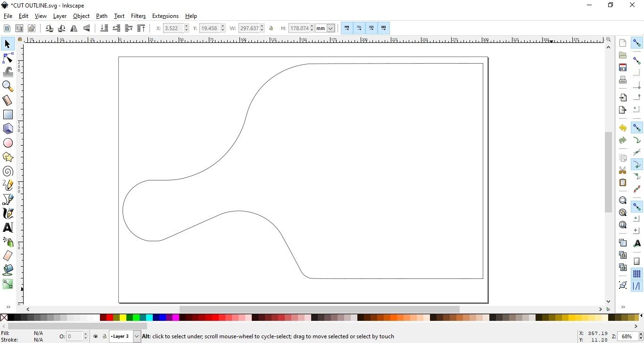
Task: Open the Filters menu
Action: pos(138,16)
